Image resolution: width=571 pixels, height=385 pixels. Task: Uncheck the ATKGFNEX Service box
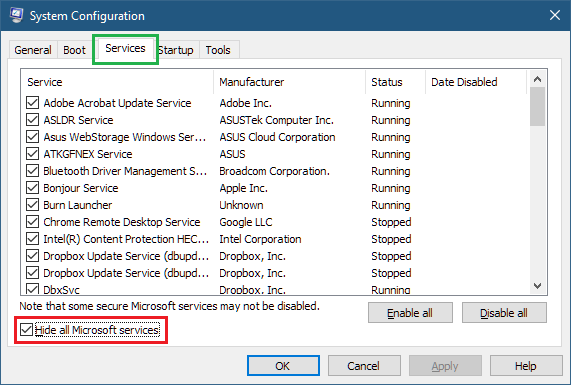pyautogui.click(x=32, y=154)
